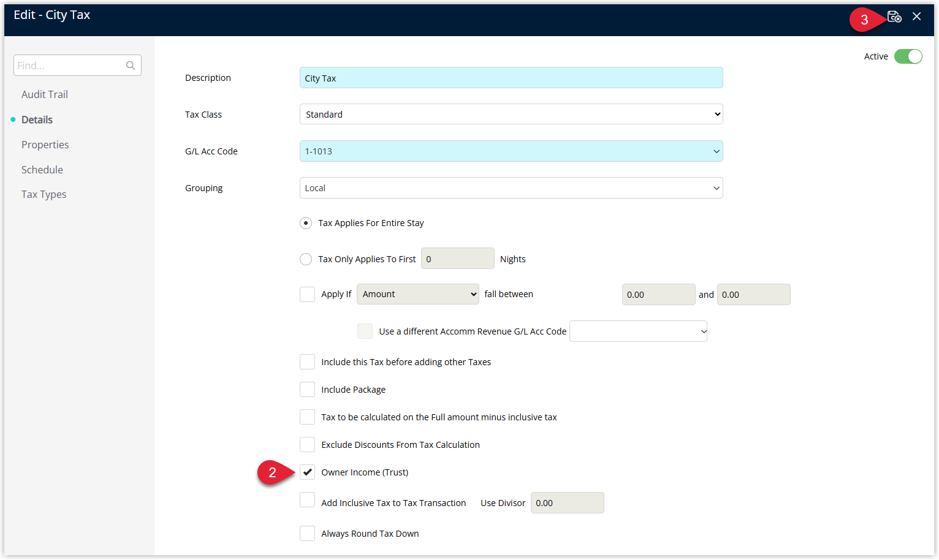Expand the G/L Acc Code dropdown
Image resolution: width=939 pixels, height=560 pixels.
[511, 151]
